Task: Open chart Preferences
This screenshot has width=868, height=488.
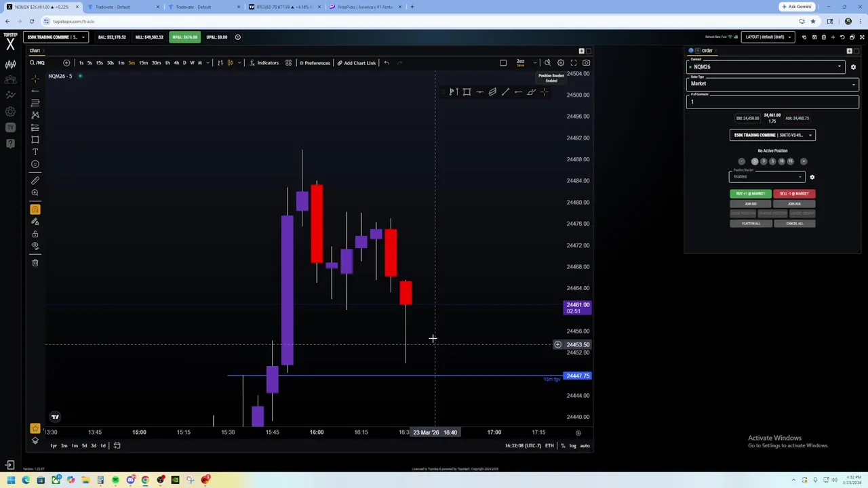Action: [315, 63]
